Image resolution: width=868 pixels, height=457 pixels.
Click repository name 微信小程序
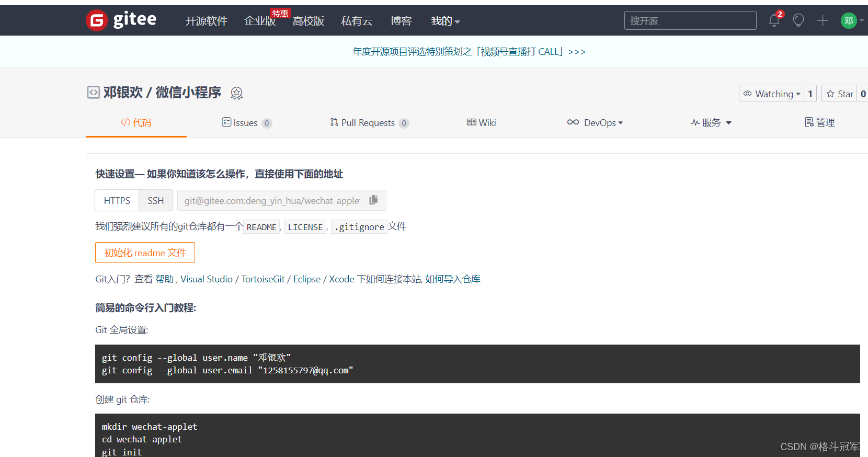coord(188,93)
